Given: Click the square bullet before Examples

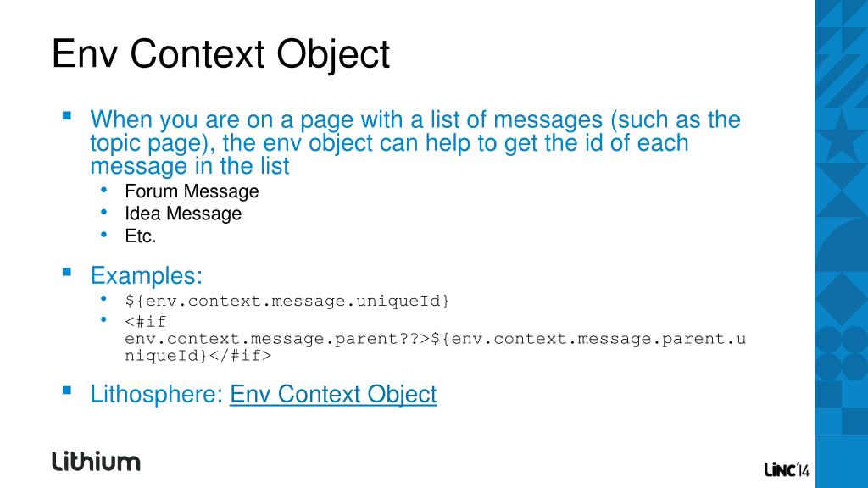Looking at the screenshot, I should (67, 272).
